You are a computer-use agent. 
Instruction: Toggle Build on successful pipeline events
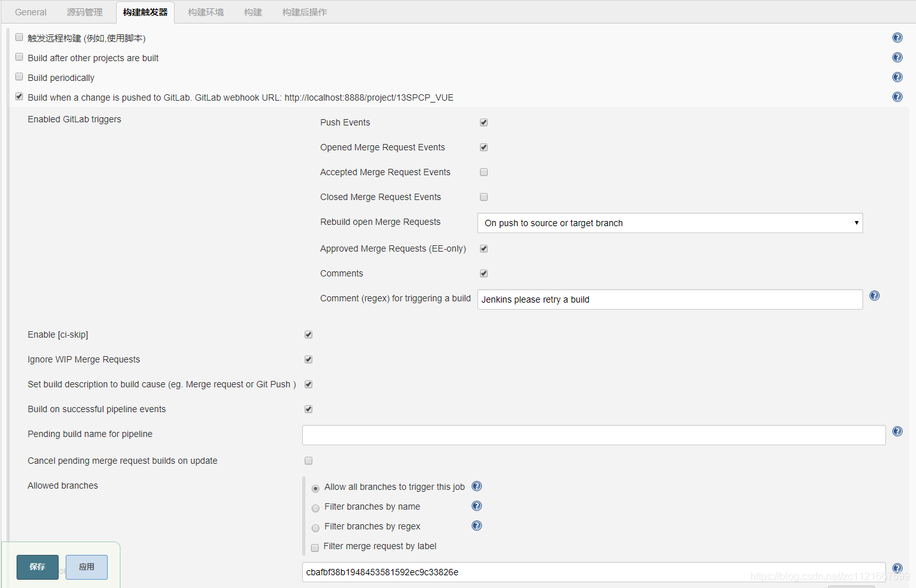[309, 409]
